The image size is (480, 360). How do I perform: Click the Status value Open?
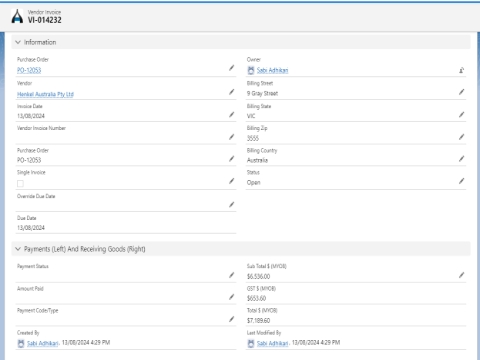[x=253, y=182]
